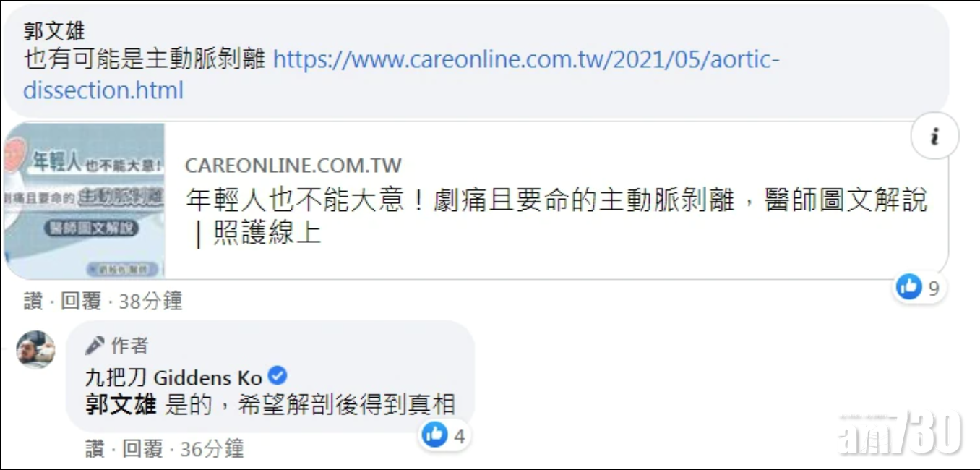The width and height of the screenshot is (980, 470).
Task: Reply to the comment posted 38分鐘 ago
Action: 80,301
